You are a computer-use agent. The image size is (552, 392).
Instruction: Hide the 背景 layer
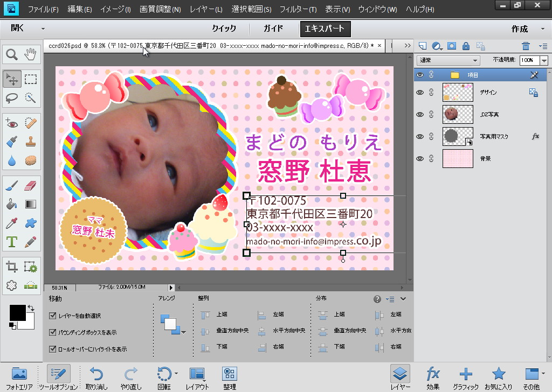[420, 158]
